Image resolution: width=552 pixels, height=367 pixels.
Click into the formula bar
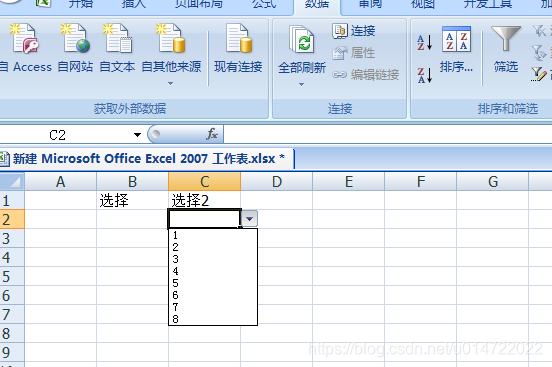click(387, 135)
